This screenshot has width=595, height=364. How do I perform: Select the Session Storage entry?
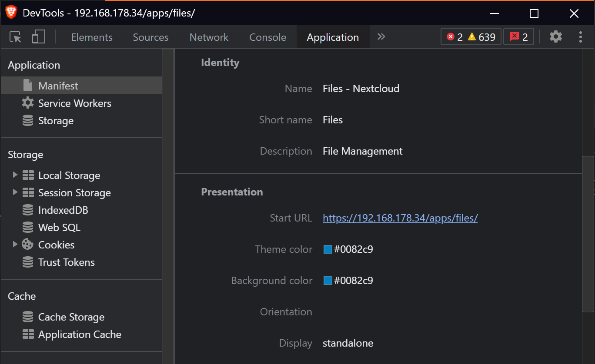[74, 192]
